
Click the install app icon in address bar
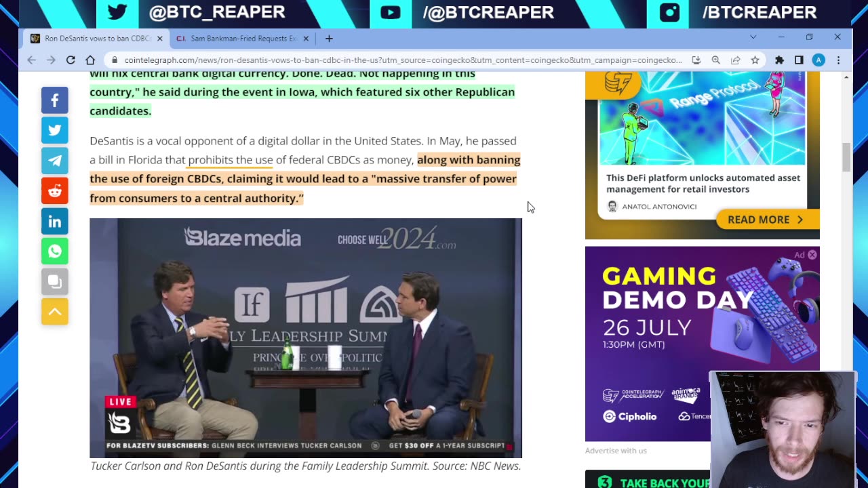696,60
